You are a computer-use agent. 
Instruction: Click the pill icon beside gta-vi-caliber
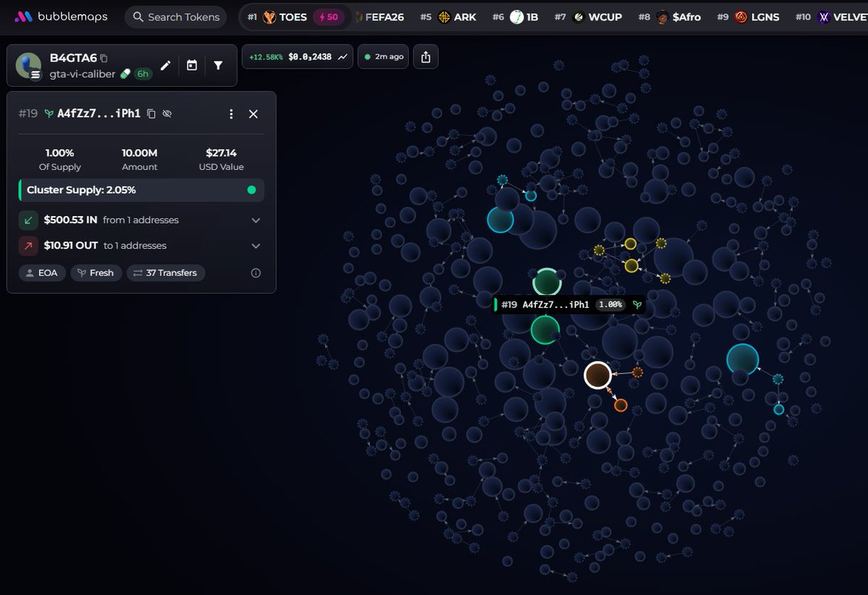tap(125, 74)
